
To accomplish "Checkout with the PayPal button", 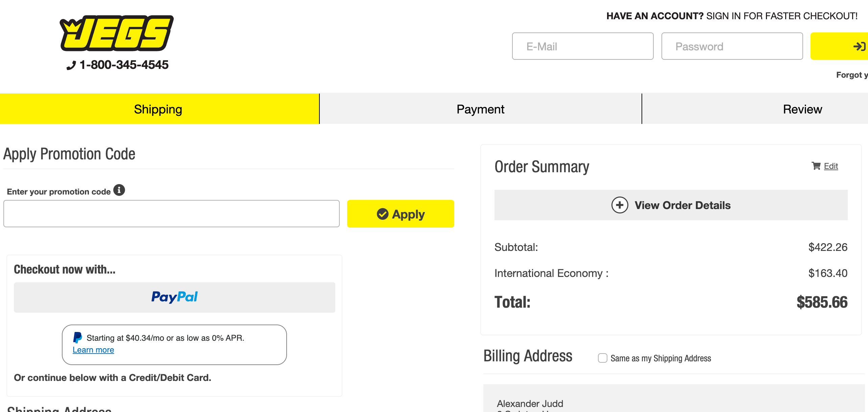I will [174, 297].
